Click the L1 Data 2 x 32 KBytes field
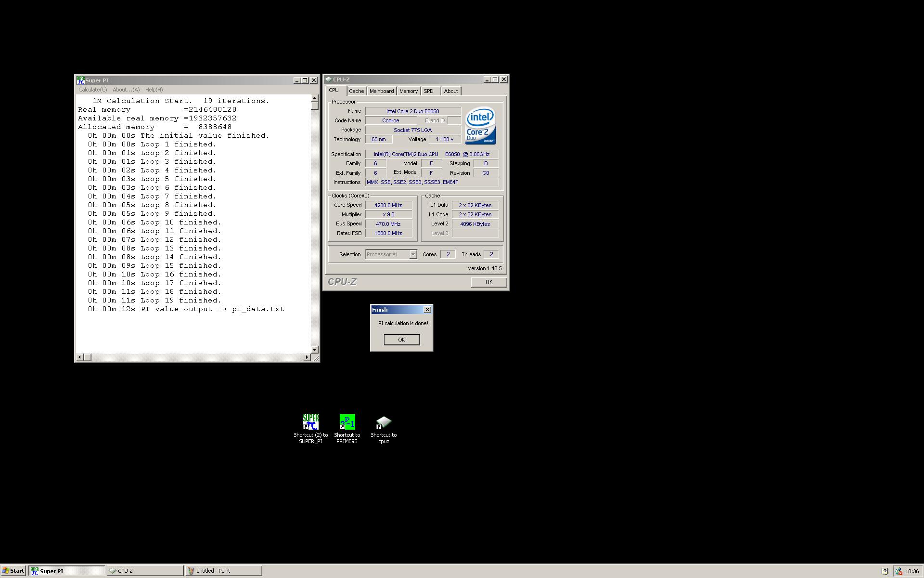Screen dimensions: 924x578 [475, 205]
